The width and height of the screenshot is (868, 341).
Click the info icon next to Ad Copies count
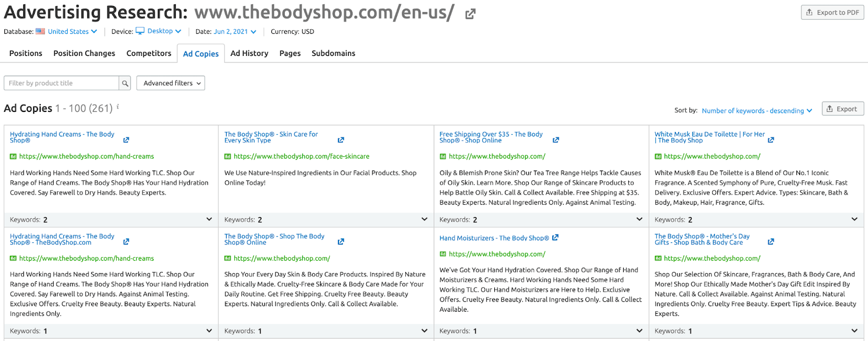click(x=118, y=107)
